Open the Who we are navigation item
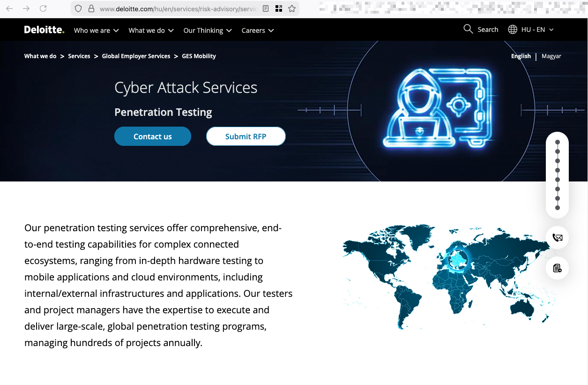588x385 pixels. [92, 30]
